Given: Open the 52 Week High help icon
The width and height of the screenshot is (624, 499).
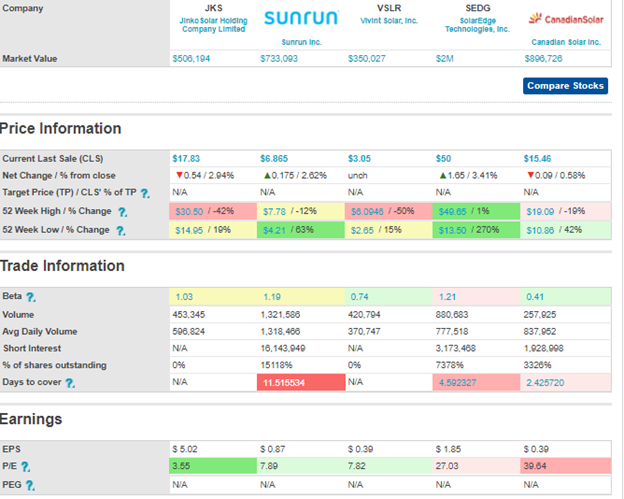Looking at the screenshot, I should pyautogui.click(x=122, y=212).
